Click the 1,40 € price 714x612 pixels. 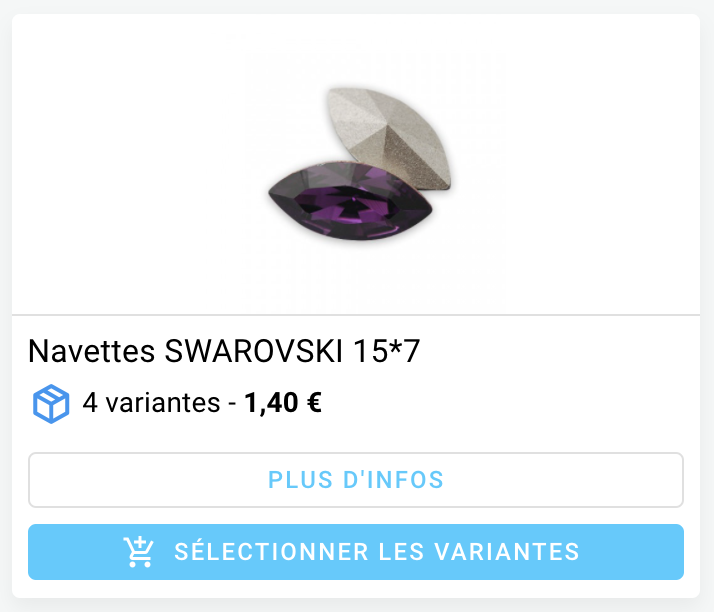pos(283,403)
